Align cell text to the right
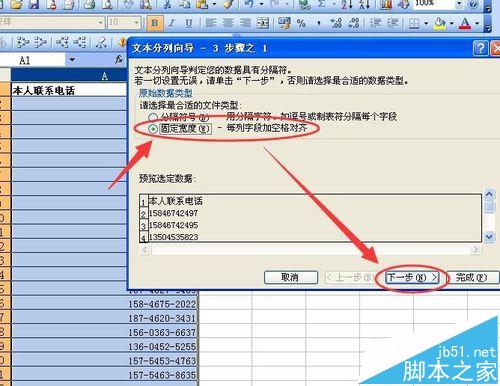This screenshot has width=500, height=386. (x=245, y=23)
